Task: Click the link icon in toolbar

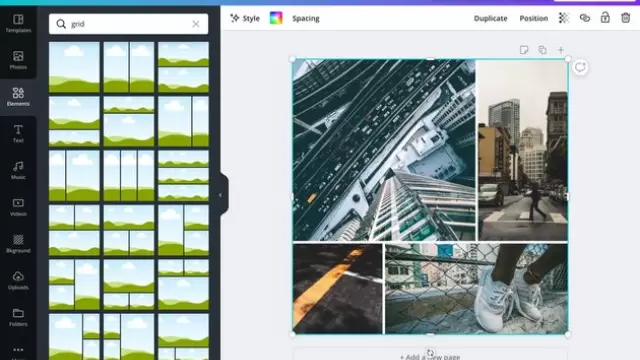Action: (585, 18)
